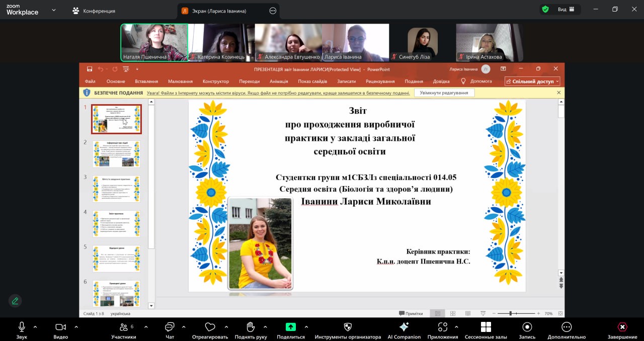
Task: Select Наталя Пшенична video thumbnail
Action: 154,42
